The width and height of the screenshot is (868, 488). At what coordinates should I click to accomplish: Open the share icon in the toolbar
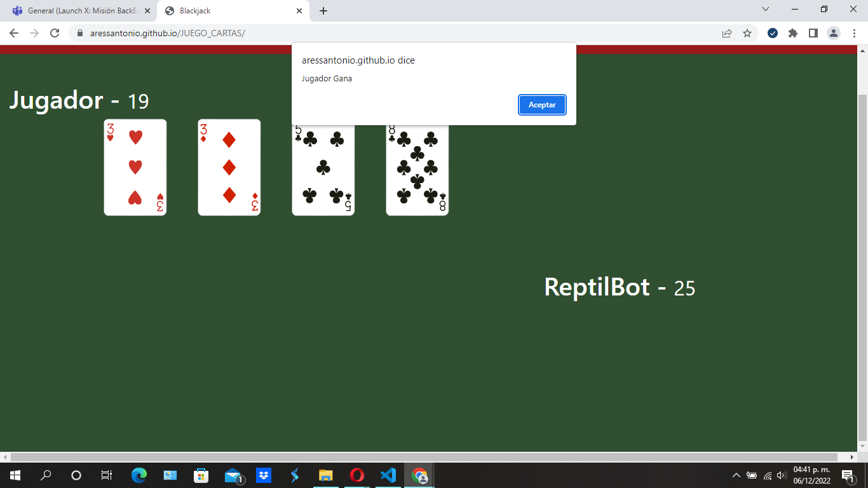(x=726, y=32)
